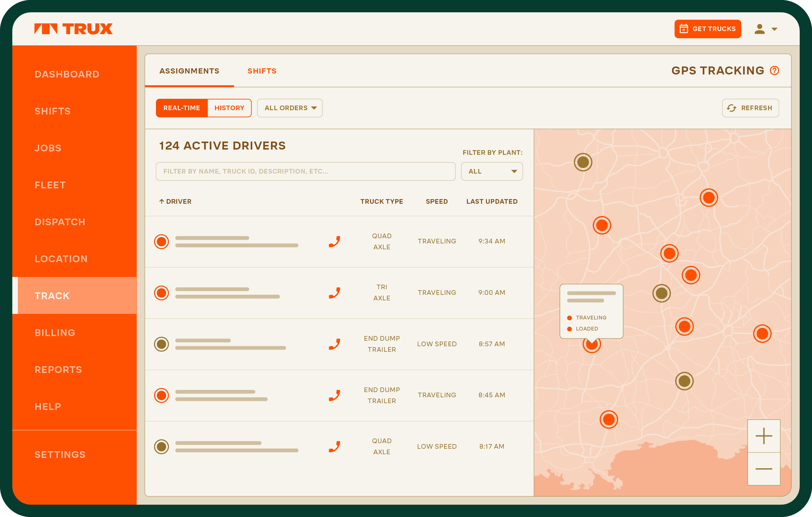Call the Tri Axle driver via phone icon
The width and height of the screenshot is (812, 517).
tap(334, 293)
